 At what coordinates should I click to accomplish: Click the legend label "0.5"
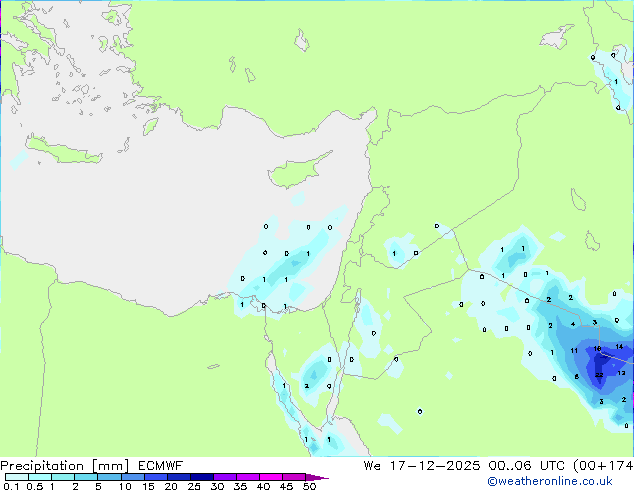[x=35, y=486]
